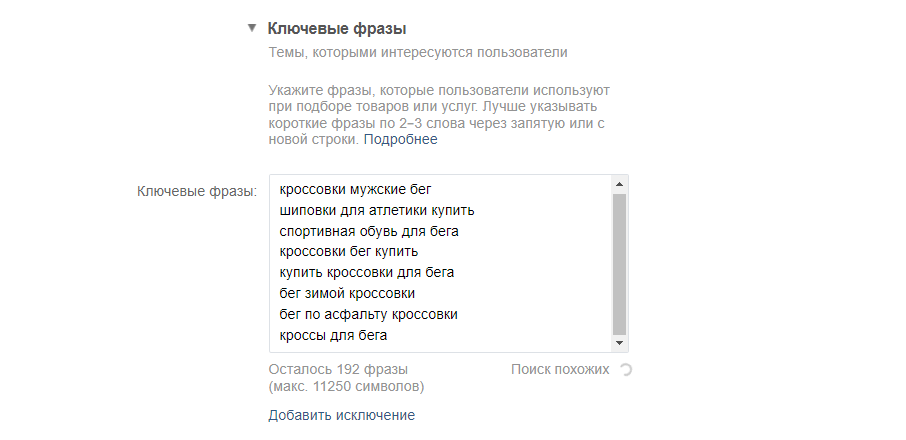Put cursor in 'бег зимой кроссовки' line

click(347, 294)
